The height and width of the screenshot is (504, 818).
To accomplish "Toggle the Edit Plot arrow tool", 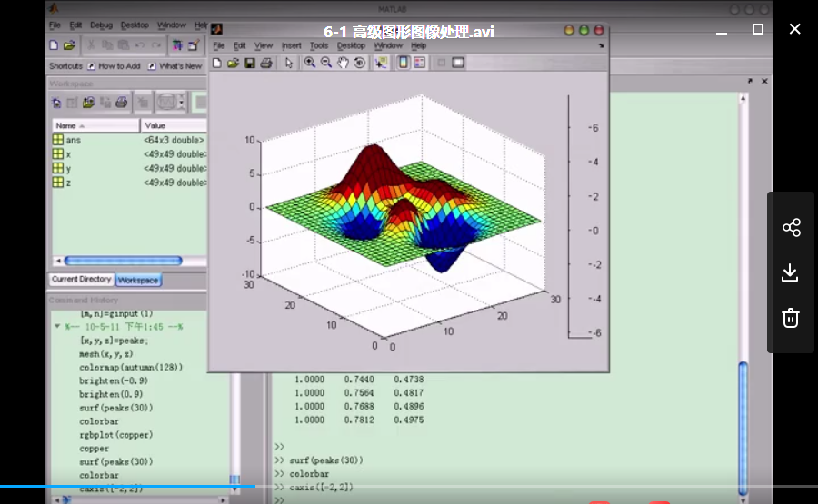I will click(288, 63).
